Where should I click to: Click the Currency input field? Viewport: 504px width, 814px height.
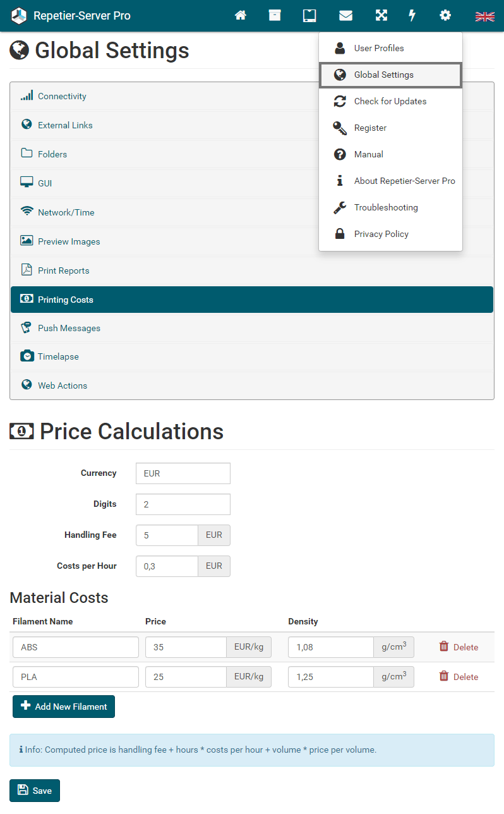point(183,473)
